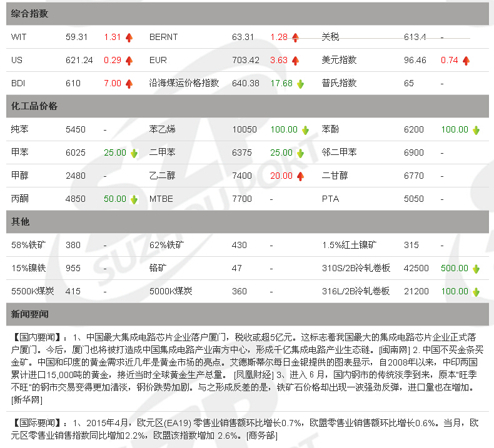494x448 pixels.
Task: Click the 普氏指数 label
Action: [x=339, y=83]
